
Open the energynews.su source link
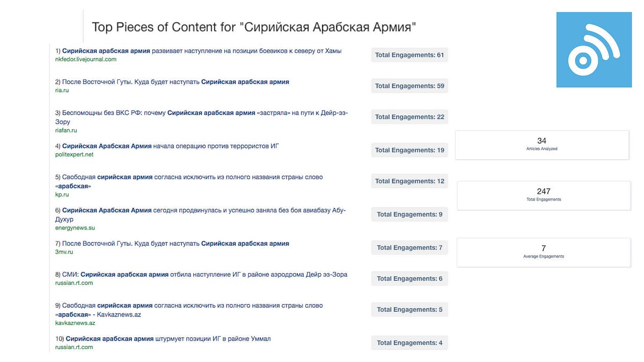(x=75, y=228)
